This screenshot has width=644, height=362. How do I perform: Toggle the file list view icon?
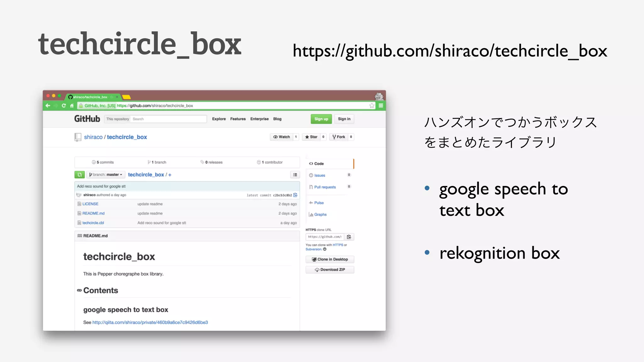[295, 175]
